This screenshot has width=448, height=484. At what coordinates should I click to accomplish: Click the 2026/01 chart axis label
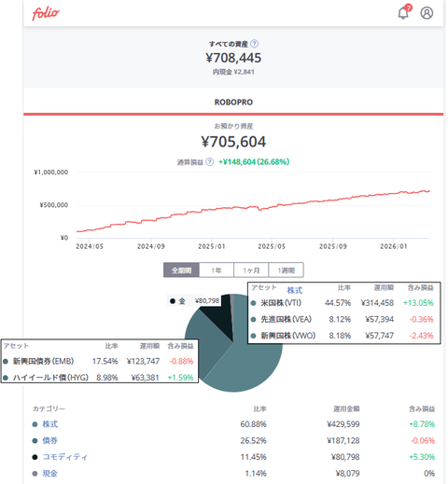coord(394,246)
